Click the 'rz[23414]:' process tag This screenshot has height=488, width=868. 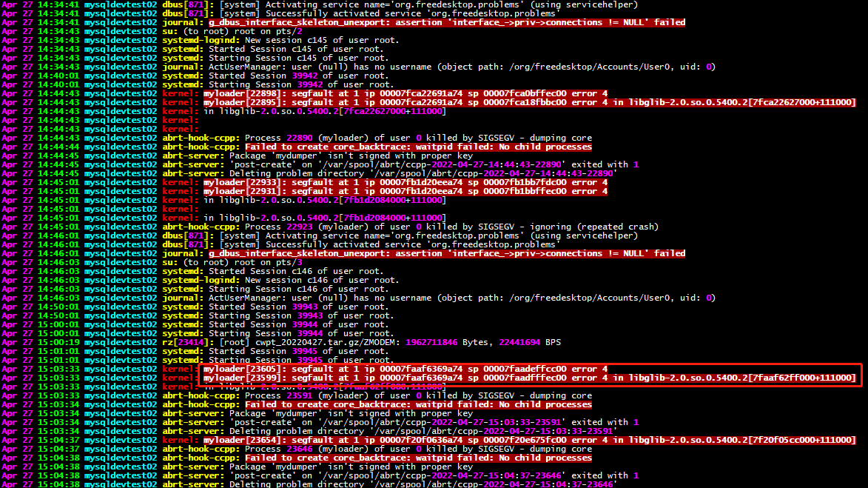click(x=188, y=342)
